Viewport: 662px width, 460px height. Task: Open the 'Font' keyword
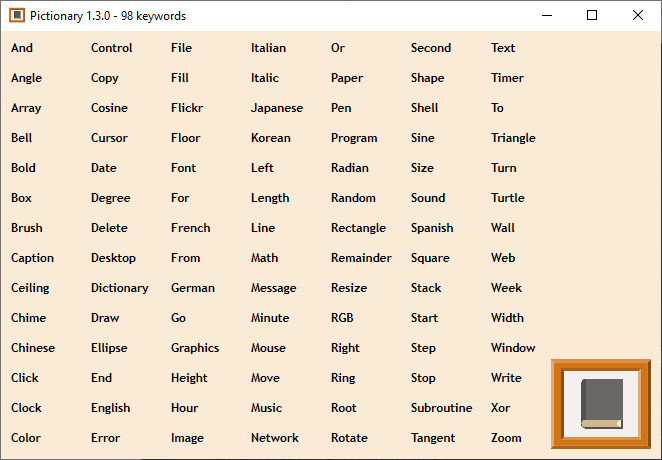point(184,168)
